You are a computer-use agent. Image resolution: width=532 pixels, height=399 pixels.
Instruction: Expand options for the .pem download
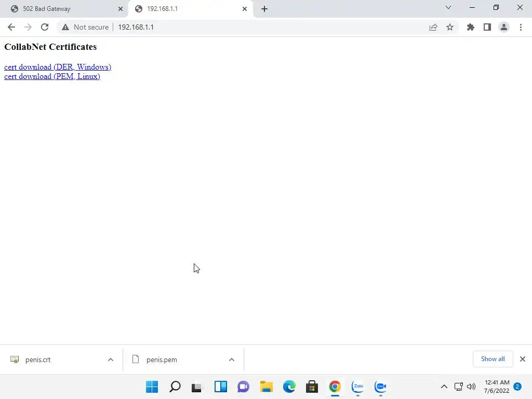[x=231, y=360]
